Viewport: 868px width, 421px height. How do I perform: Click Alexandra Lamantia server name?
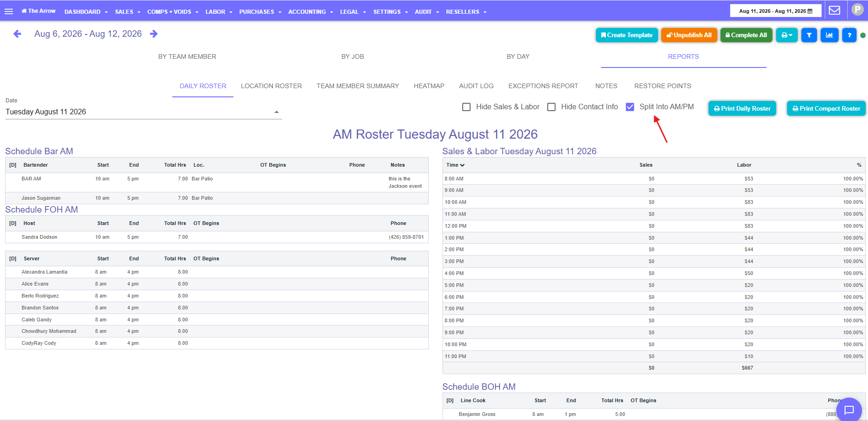click(44, 272)
